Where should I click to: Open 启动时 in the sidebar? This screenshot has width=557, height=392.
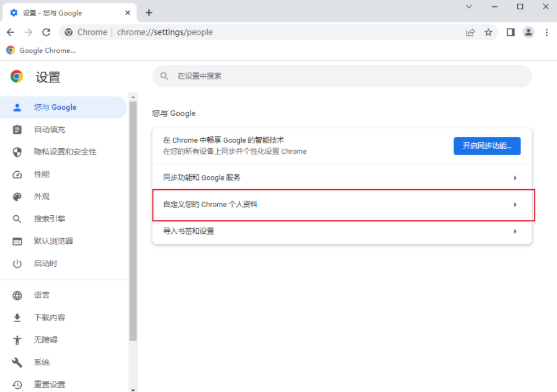click(x=63, y=264)
